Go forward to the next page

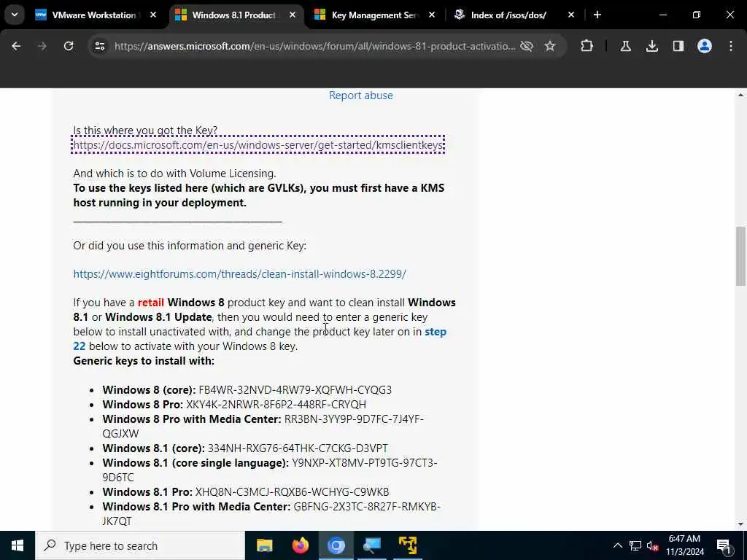tap(42, 46)
